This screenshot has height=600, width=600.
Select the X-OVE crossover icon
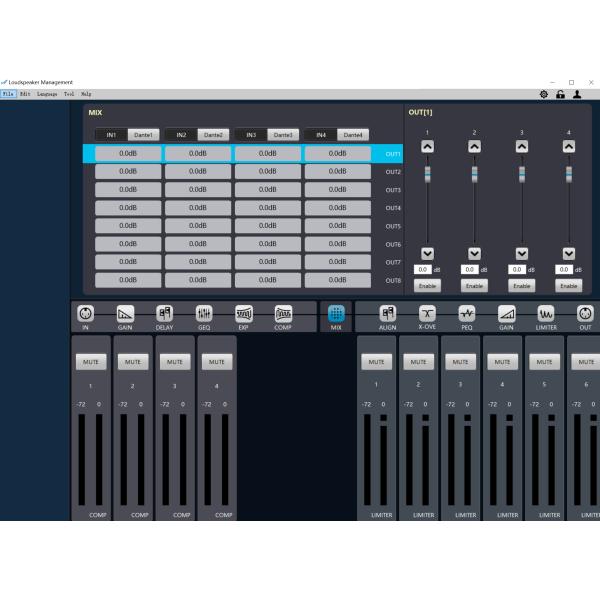coord(427,314)
